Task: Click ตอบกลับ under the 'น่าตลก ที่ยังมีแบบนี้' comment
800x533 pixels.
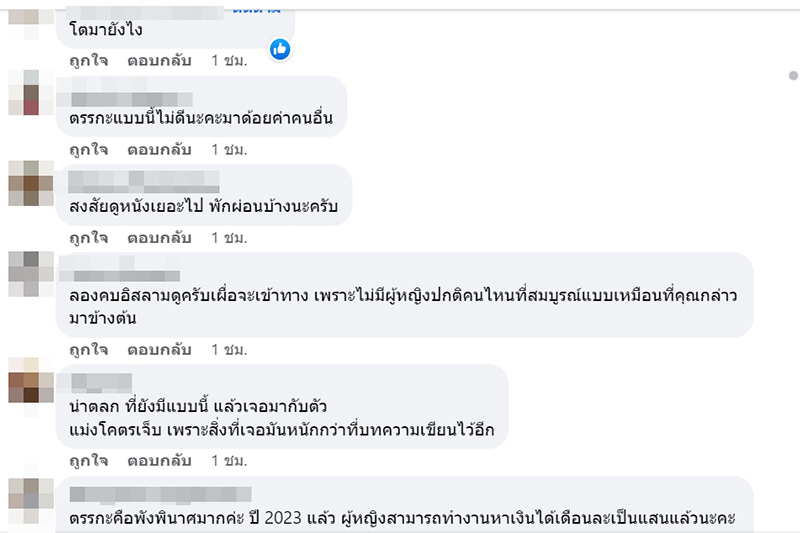Action: click(159, 460)
